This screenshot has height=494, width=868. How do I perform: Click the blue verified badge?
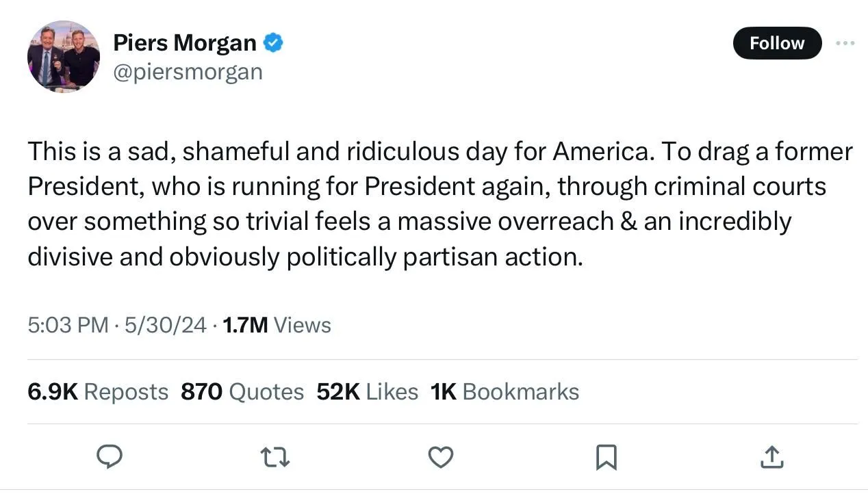click(x=274, y=42)
